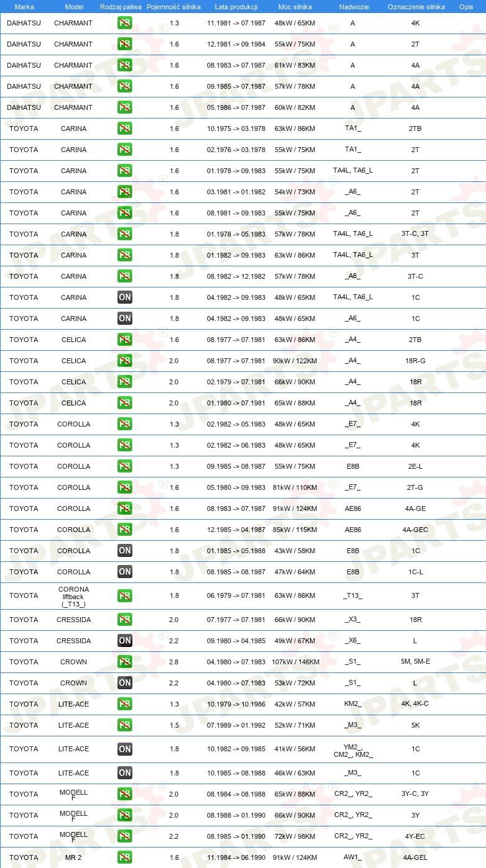Select the '90kW / 122KM' power cell
486x868 pixels.
tap(295, 361)
